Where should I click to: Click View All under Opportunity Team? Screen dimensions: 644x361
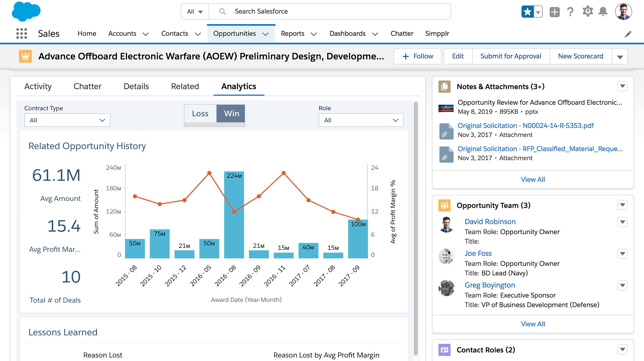pos(533,324)
